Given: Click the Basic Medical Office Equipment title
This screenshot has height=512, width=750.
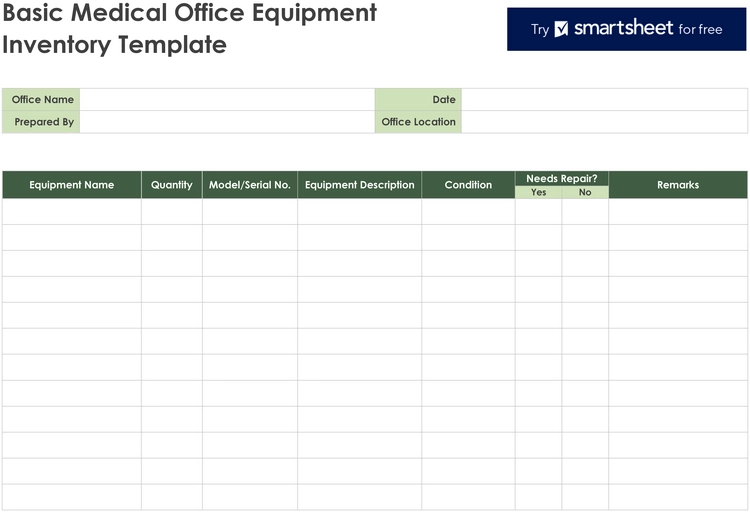Looking at the screenshot, I should click(x=190, y=28).
